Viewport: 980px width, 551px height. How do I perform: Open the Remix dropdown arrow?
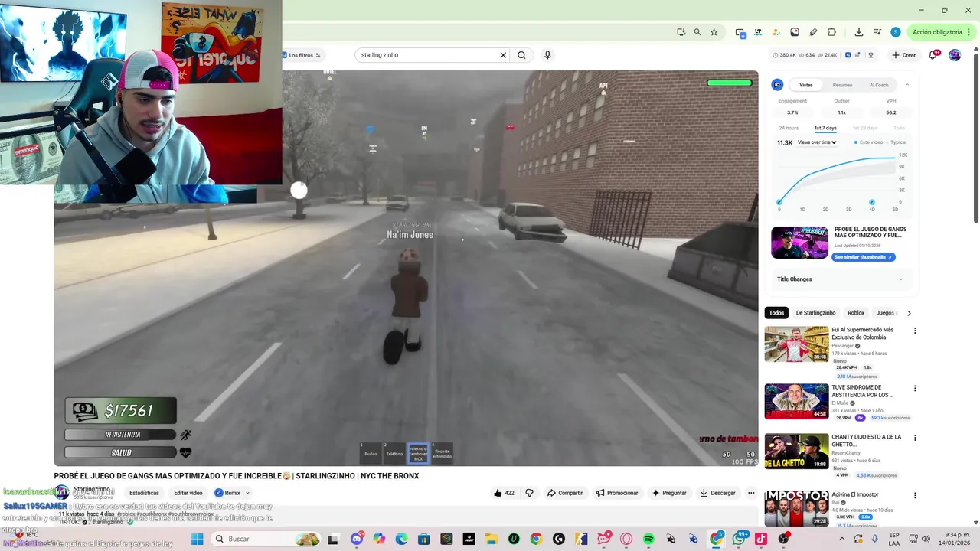coord(247,493)
